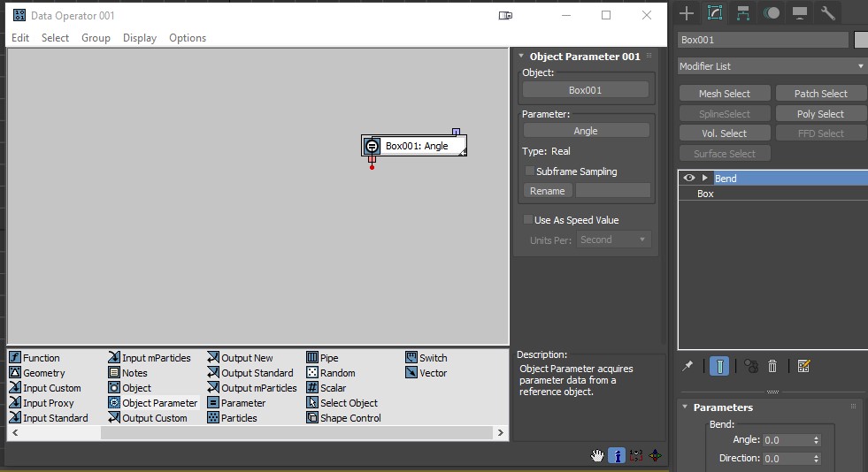868x472 pixels.
Task: Switch to the Utilities wrench tab
Action: click(828, 12)
